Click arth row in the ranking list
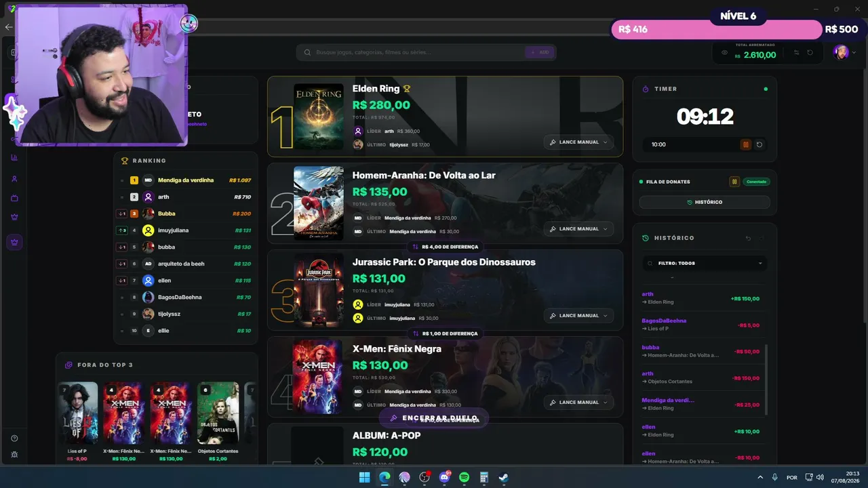 tap(185, 197)
